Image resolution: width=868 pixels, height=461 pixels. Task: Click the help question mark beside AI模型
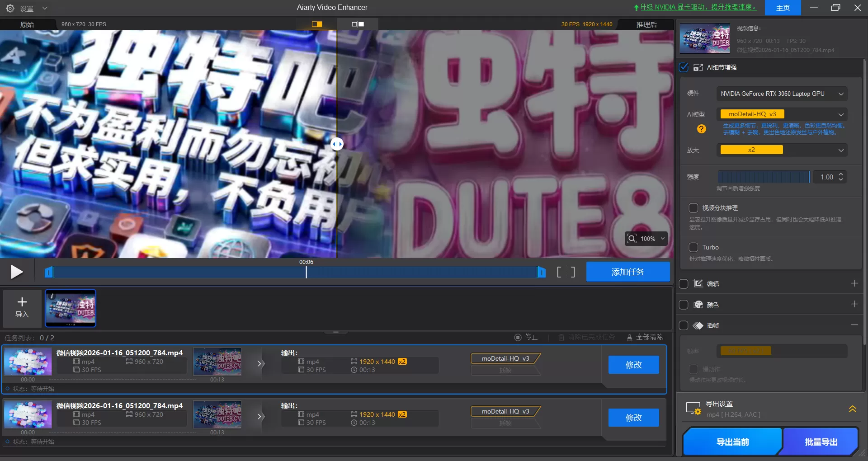tap(701, 129)
